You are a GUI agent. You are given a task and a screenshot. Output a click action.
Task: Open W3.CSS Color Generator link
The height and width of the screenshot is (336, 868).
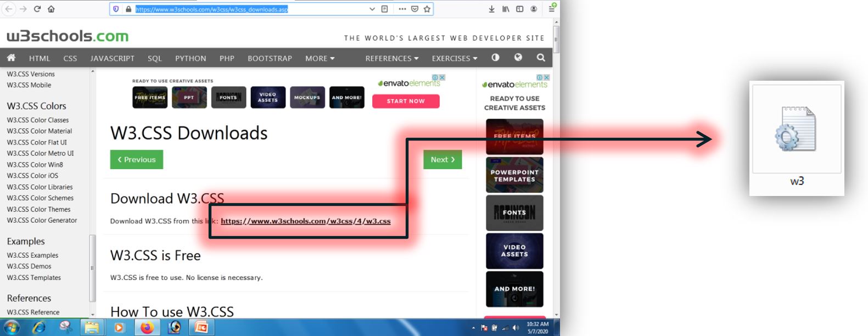point(42,220)
